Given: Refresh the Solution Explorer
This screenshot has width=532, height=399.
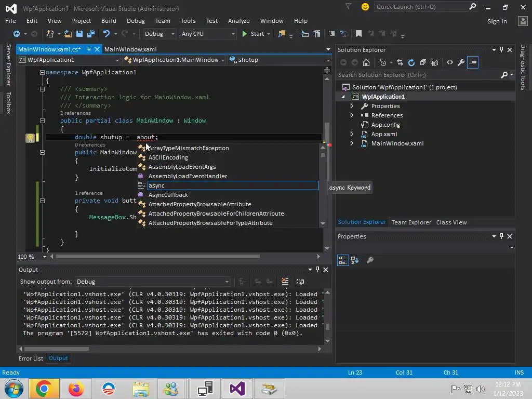Looking at the screenshot, I should pos(411,62).
